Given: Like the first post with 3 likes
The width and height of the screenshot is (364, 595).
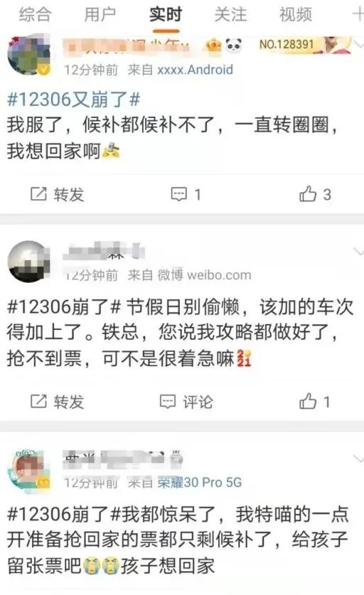Looking at the screenshot, I should (x=316, y=194).
